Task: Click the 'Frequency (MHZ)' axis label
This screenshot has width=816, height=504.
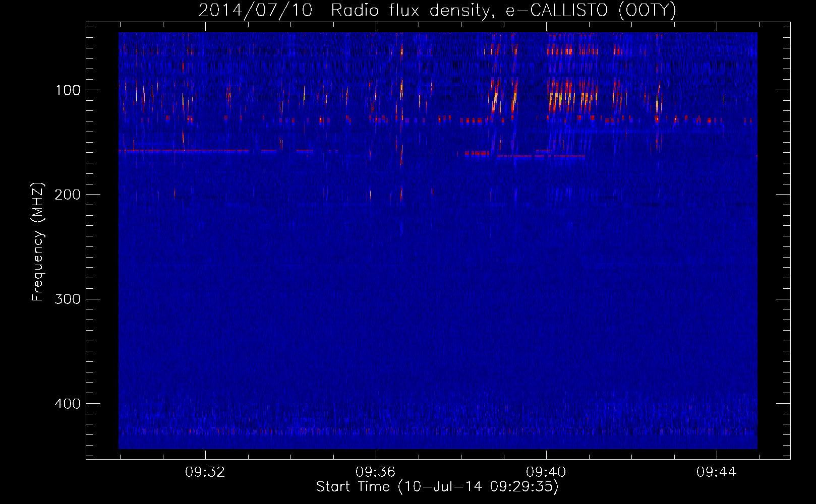Action: click(x=38, y=242)
